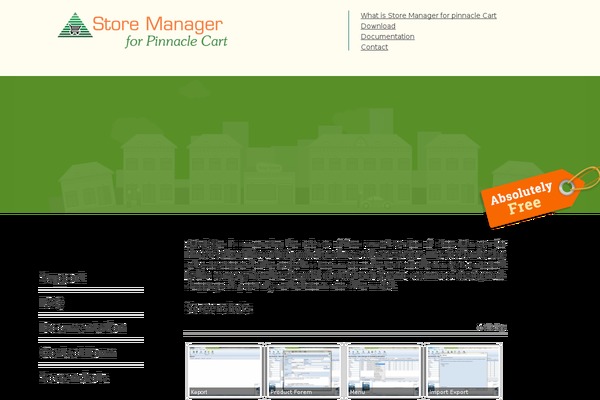Open the Menu screenshot thumbnail
Image resolution: width=600 pixels, height=400 pixels.
[x=383, y=370]
